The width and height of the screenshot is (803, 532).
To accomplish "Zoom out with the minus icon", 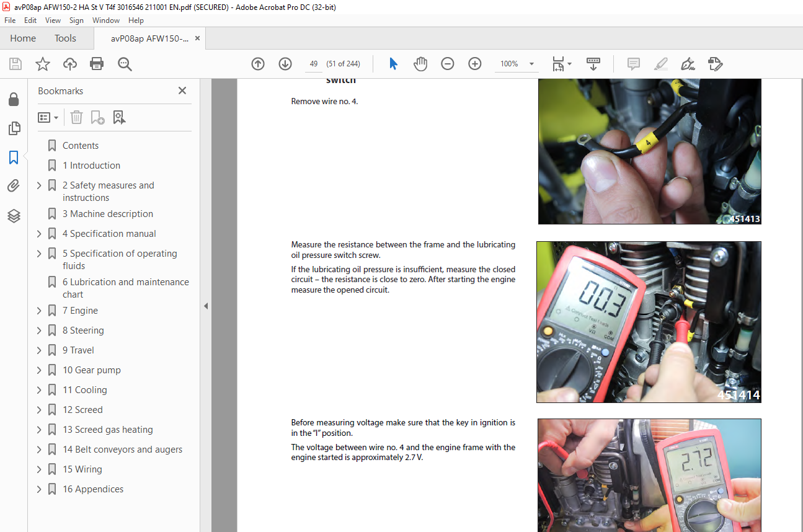I will pyautogui.click(x=448, y=64).
